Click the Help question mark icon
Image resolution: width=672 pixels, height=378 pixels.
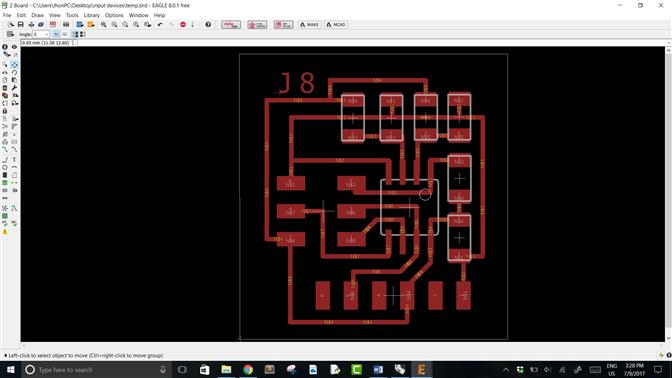pos(208,24)
